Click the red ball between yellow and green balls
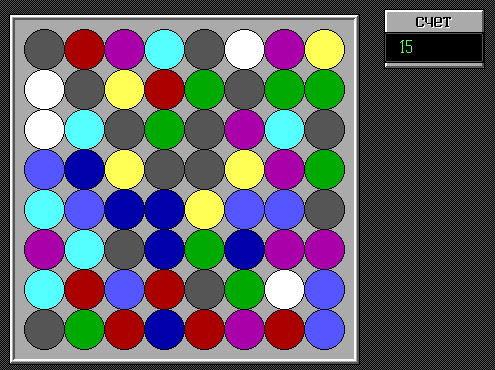 point(164,89)
